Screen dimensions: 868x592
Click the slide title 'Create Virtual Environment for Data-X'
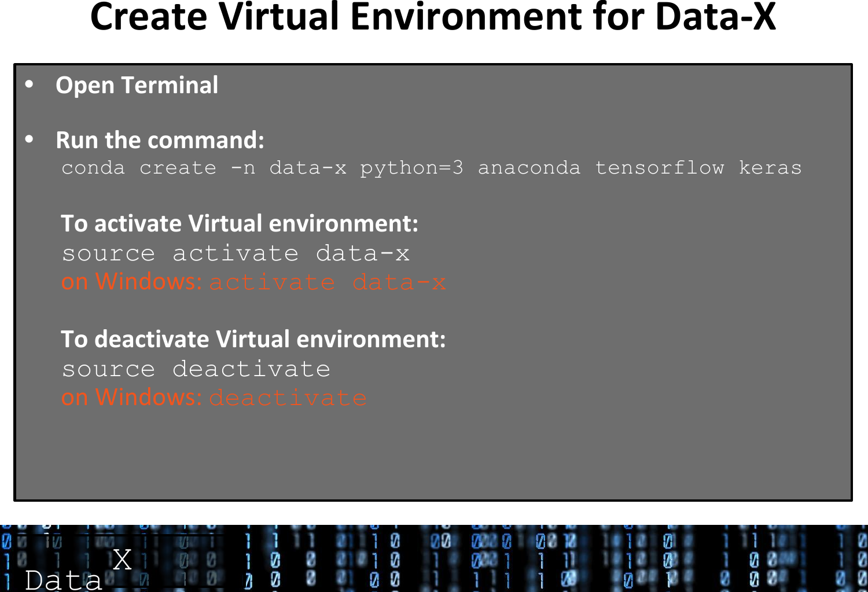click(x=433, y=17)
